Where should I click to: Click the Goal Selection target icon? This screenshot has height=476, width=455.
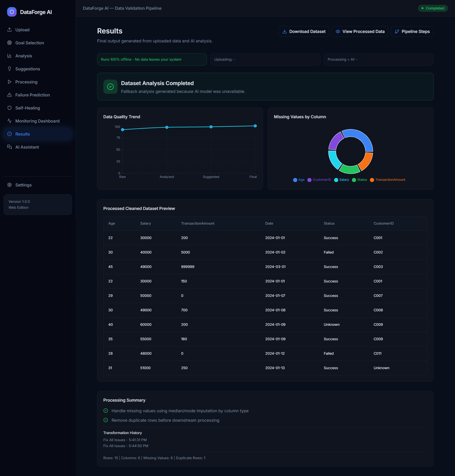point(9,43)
